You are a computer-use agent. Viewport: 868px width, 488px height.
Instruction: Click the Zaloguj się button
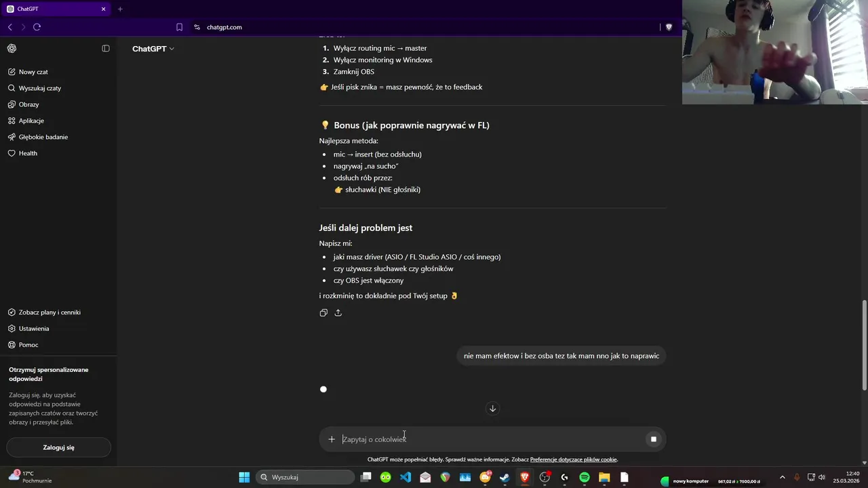(x=58, y=447)
